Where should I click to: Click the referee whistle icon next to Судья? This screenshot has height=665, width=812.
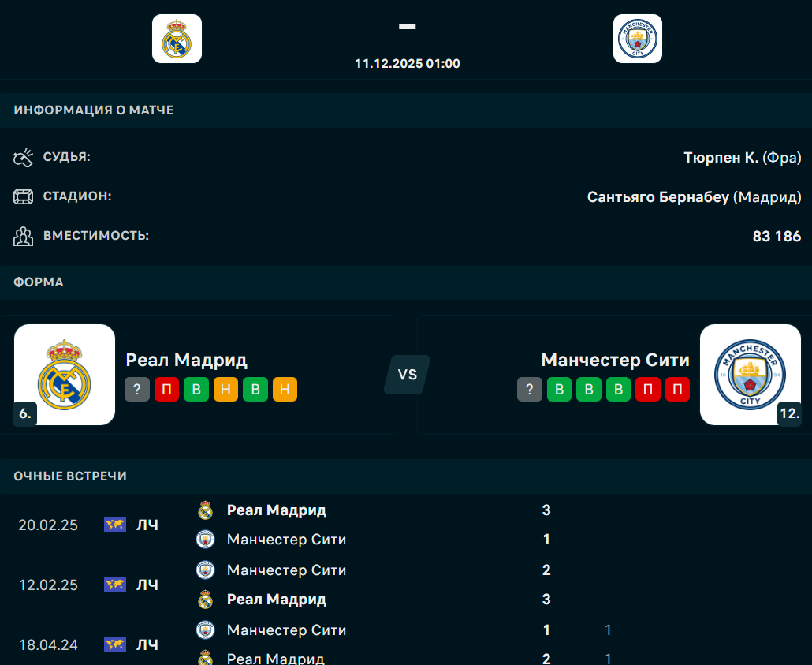pyautogui.click(x=23, y=158)
